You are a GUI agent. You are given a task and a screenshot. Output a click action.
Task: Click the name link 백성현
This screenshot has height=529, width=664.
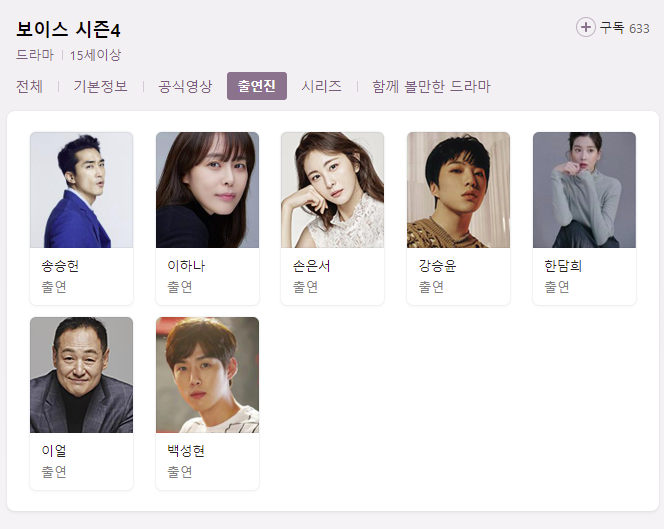pyautogui.click(x=186, y=451)
